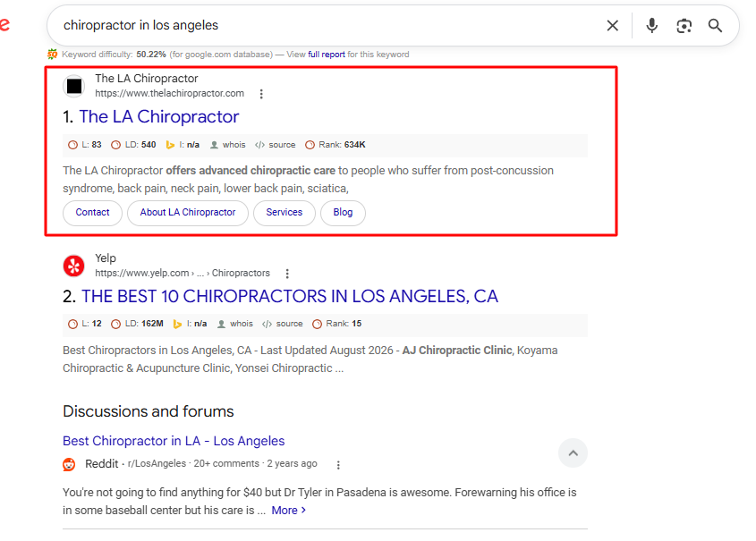Open Google Lens image search icon
The width and height of the screenshot is (756, 541).
pos(684,26)
